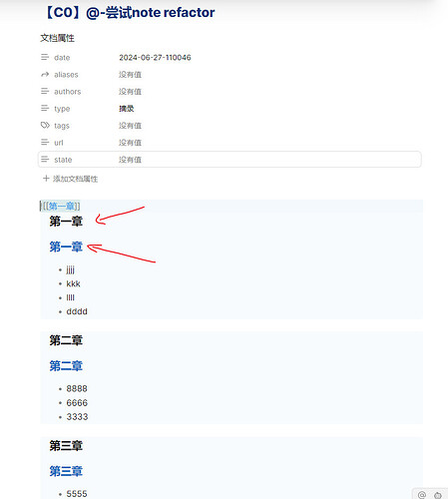The width and height of the screenshot is (448, 499).
Task: Click the tags property tag icon
Action: pyautogui.click(x=45, y=126)
